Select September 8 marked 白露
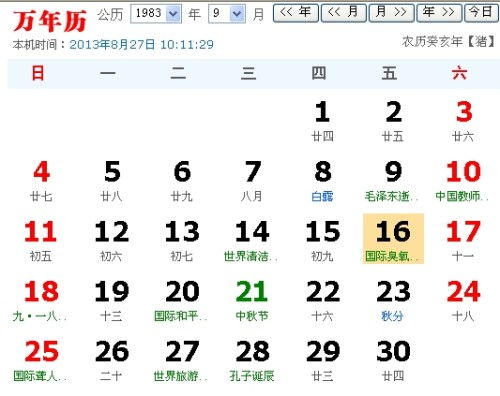 [x=322, y=181]
